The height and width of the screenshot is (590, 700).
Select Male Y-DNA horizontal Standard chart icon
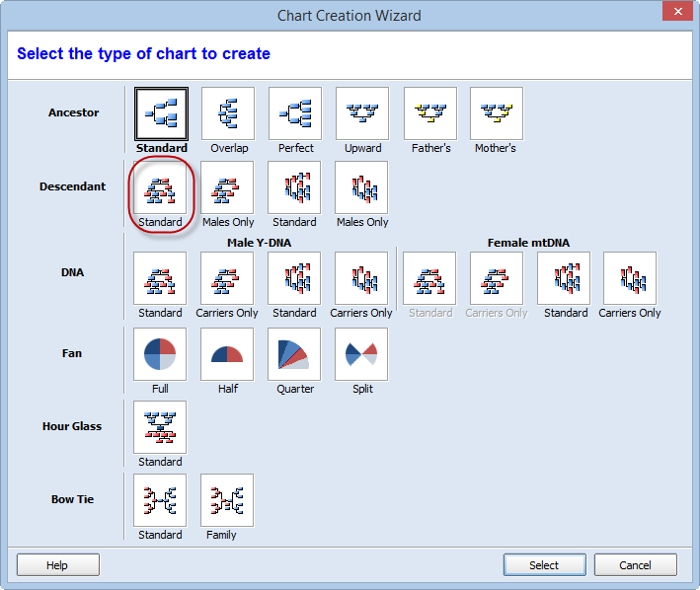(x=160, y=278)
